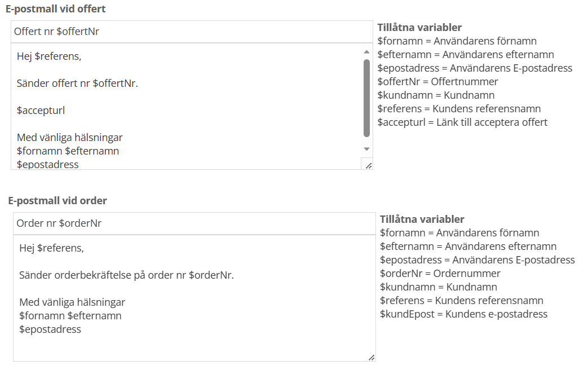Click the resize handle of the order body textarea
588x365 pixels.
(x=371, y=357)
